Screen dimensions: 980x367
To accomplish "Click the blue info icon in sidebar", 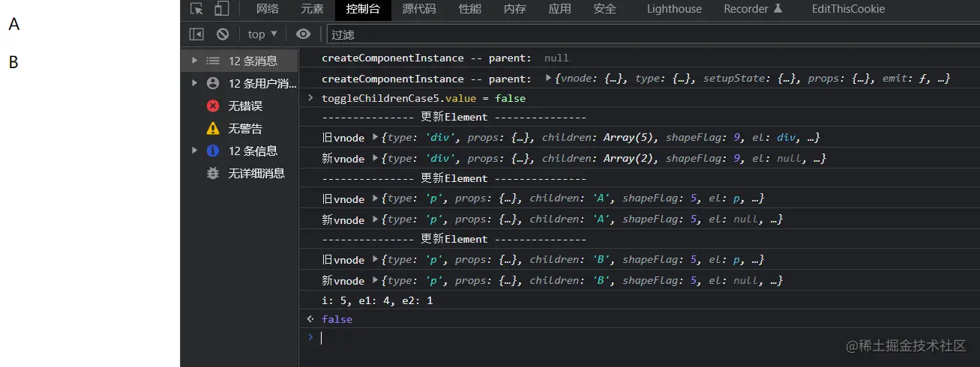I will pos(213,151).
